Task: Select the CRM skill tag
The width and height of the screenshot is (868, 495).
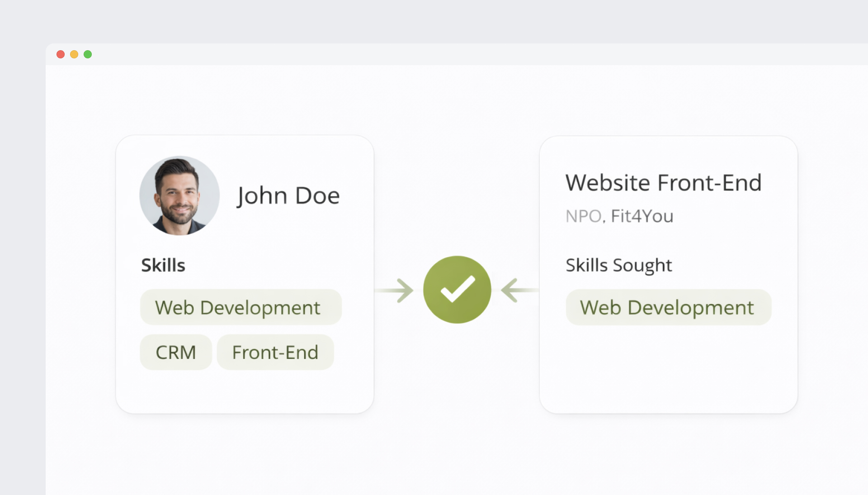Action: point(176,352)
